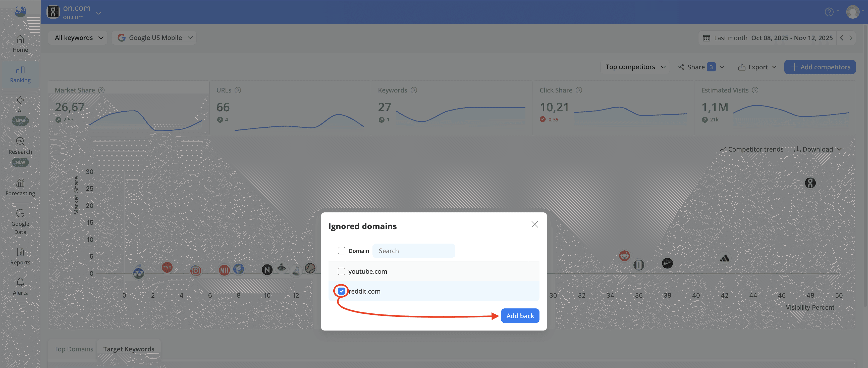Open the AI sidebar section

pos(20,110)
